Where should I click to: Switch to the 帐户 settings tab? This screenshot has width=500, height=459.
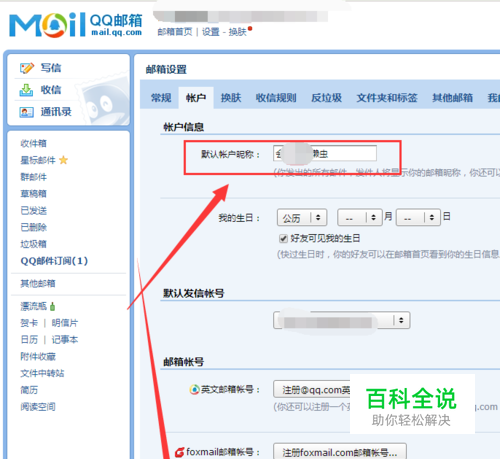click(x=196, y=98)
